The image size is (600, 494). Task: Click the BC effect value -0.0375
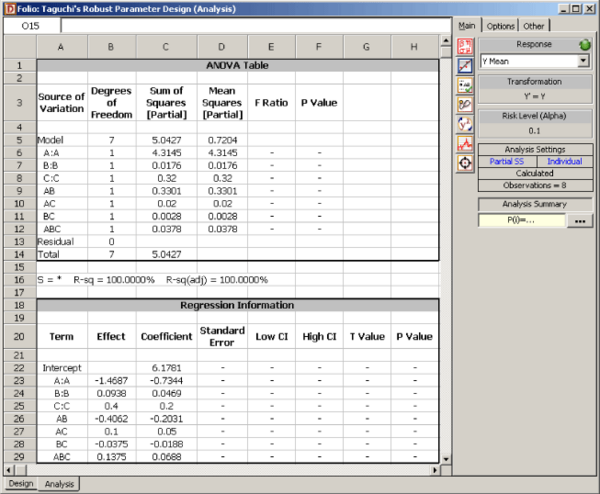[111, 444]
